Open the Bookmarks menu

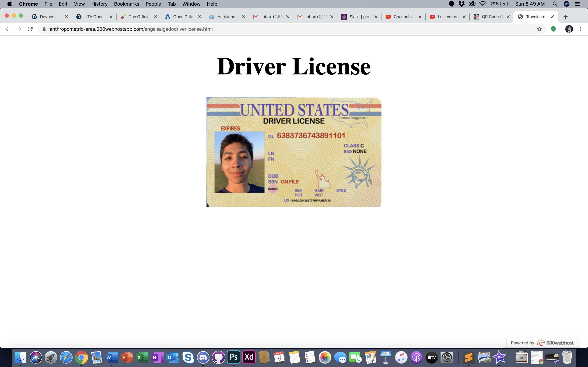(x=126, y=4)
